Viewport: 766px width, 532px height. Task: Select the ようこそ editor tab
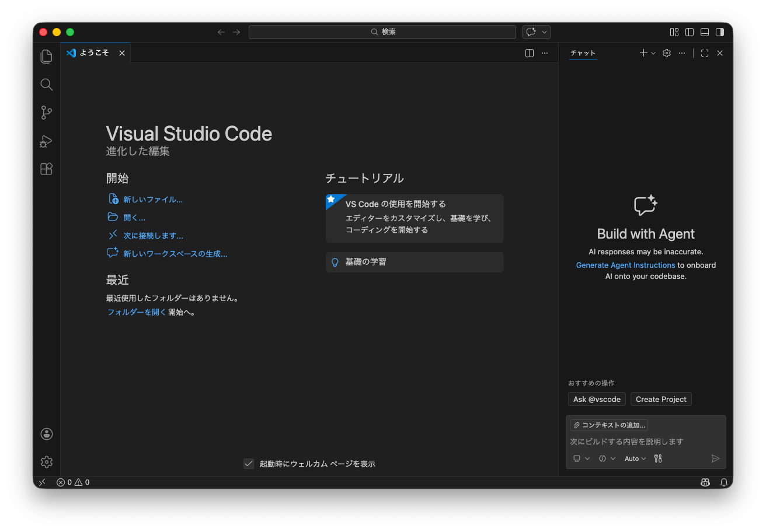click(96, 53)
